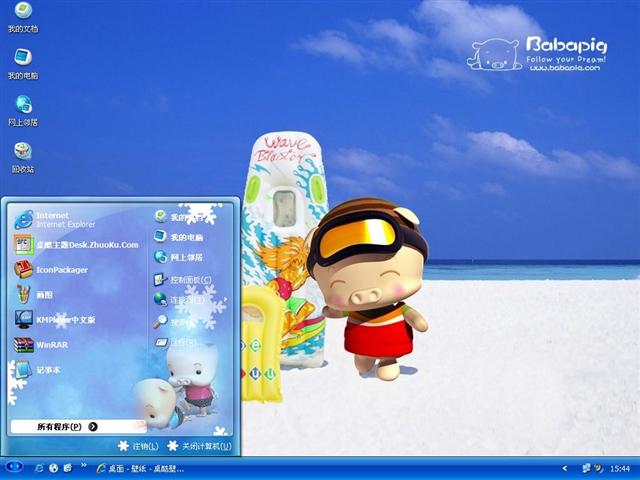Click the volume tray icon
The height and width of the screenshot is (480, 640).
pyautogui.click(x=598, y=468)
